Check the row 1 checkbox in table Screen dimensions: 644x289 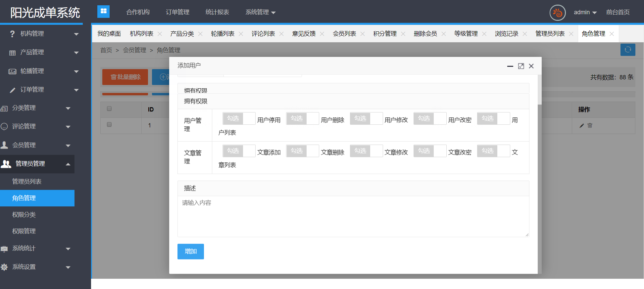(109, 125)
